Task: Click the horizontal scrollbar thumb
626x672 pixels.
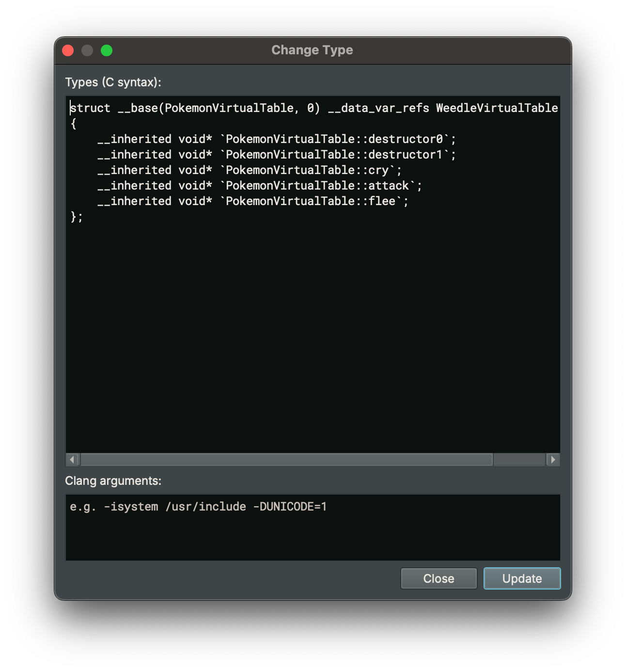Action: [287, 459]
